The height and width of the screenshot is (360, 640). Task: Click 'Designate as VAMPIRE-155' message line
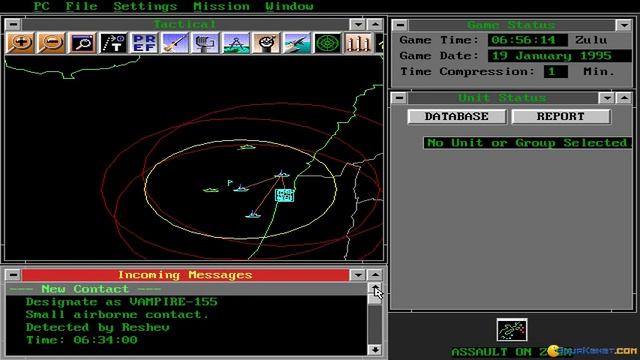pyautogui.click(x=122, y=302)
